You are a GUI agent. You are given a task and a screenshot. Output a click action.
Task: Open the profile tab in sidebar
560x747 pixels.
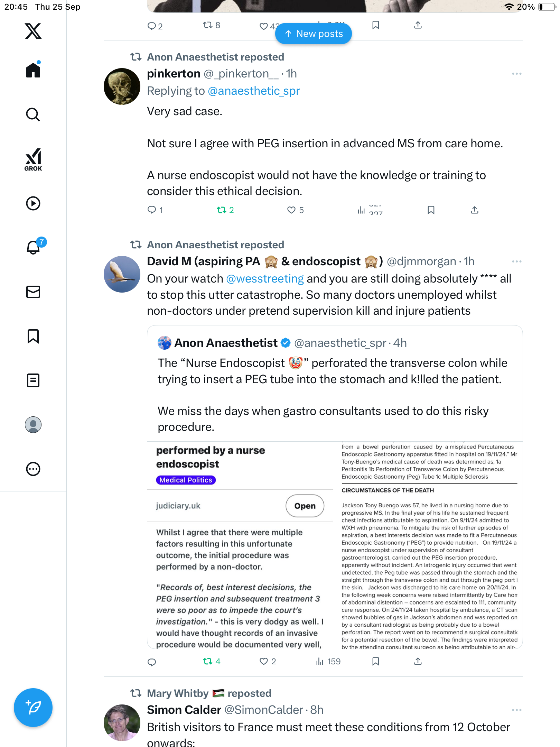(33, 424)
